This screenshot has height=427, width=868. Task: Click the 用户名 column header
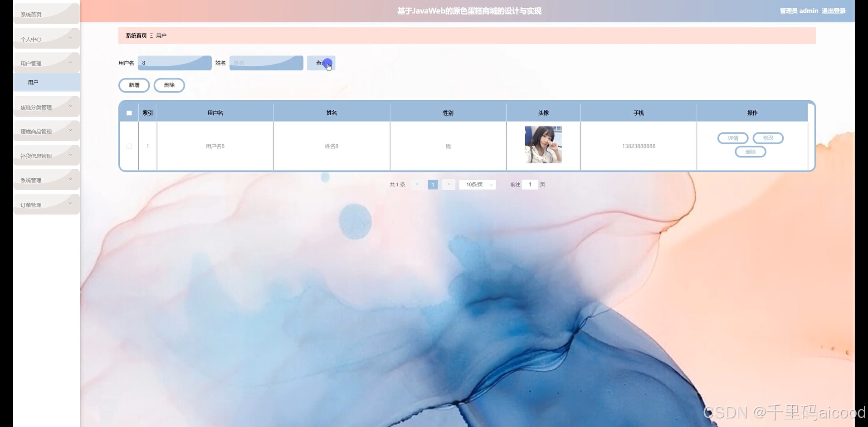[x=215, y=113]
